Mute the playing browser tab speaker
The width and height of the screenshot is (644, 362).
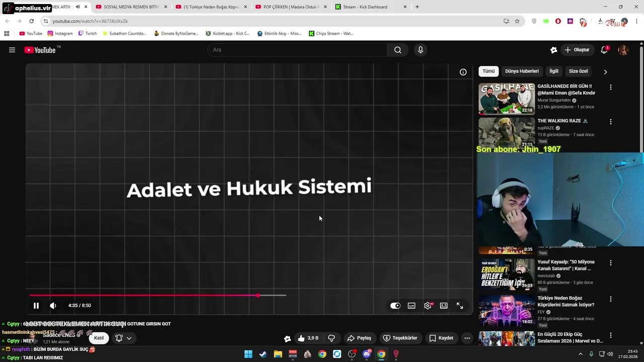tap(77, 7)
